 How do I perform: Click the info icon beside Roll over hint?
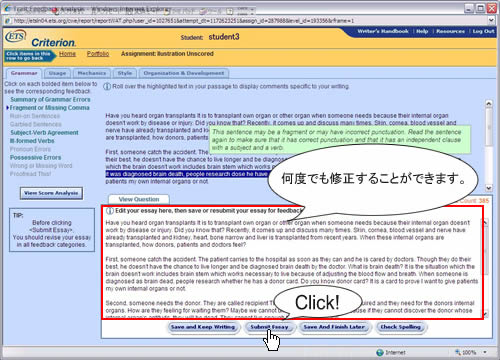[107, 87]
